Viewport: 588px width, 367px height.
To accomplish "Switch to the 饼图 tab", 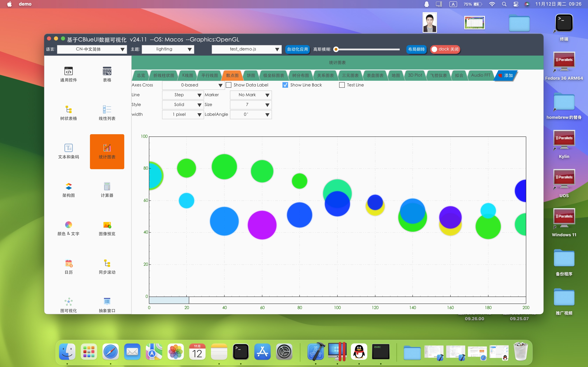I will tap(250, 75).
